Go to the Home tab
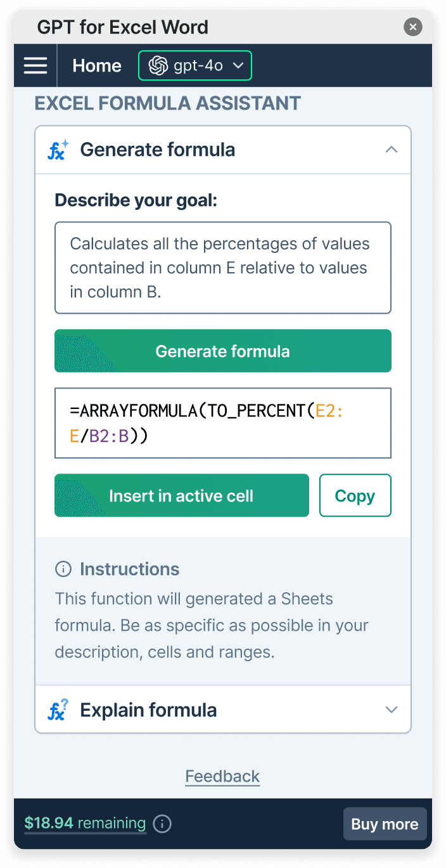 (97, 65)
